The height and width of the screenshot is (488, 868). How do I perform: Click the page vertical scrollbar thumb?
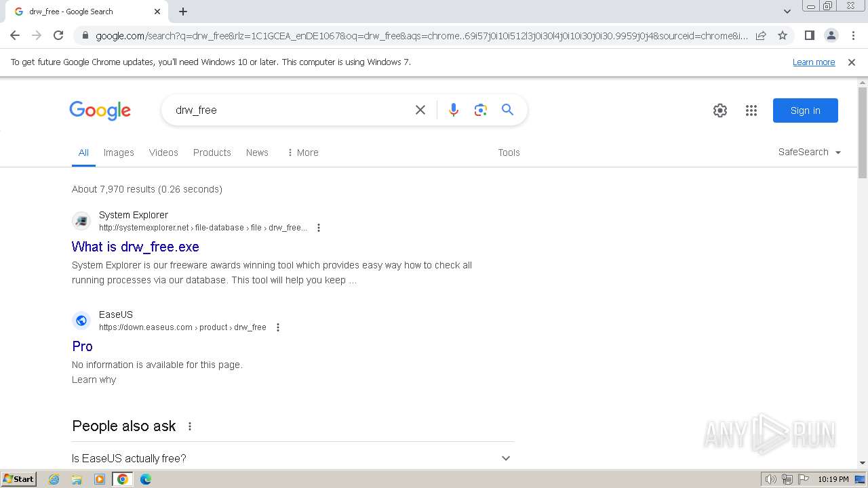pyautogui.click(x=863, y=132)
